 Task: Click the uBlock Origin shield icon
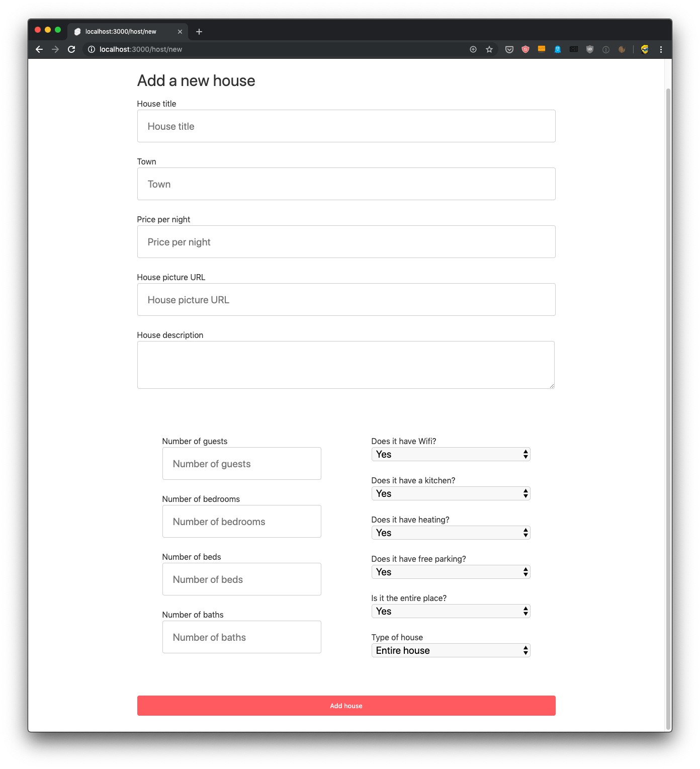[x=589, y=49]
